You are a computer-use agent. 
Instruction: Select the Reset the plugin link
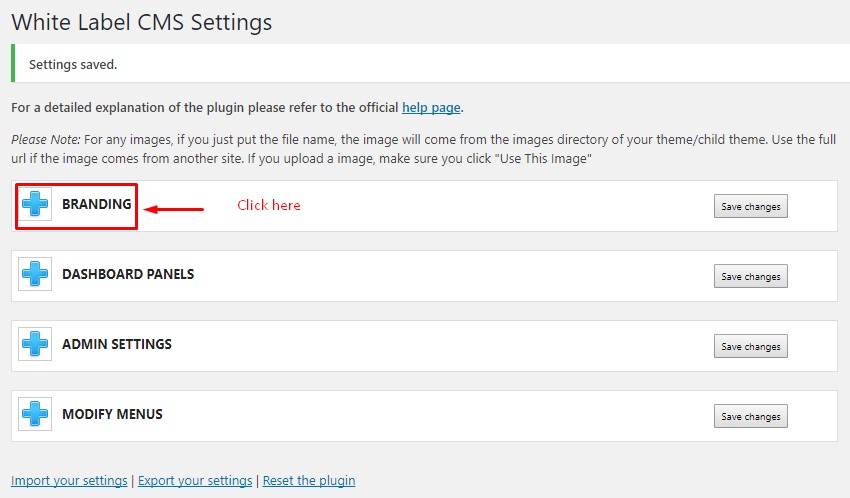309,481
